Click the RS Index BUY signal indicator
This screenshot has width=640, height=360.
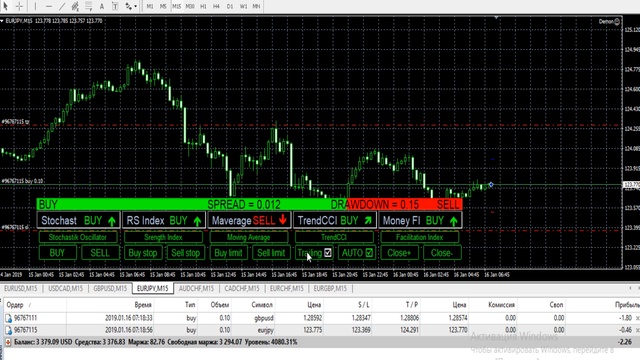tap(164, 220)
